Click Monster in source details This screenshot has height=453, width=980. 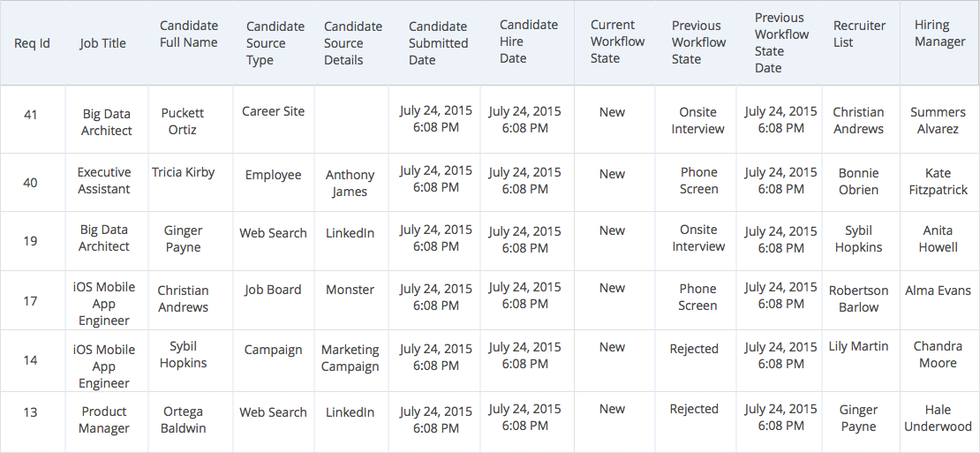point(350,290)
